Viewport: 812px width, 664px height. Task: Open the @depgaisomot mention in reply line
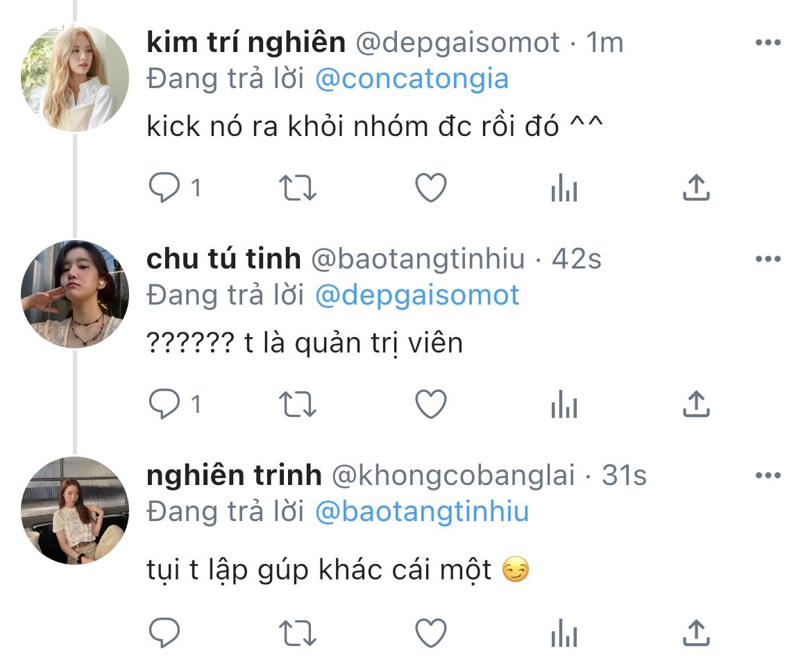pyautogui.click(x=417, y=296)
